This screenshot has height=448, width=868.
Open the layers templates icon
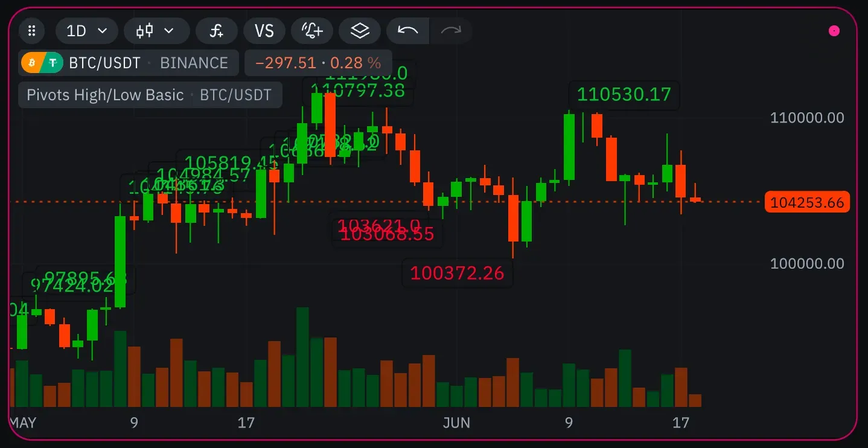pos(360,30)
